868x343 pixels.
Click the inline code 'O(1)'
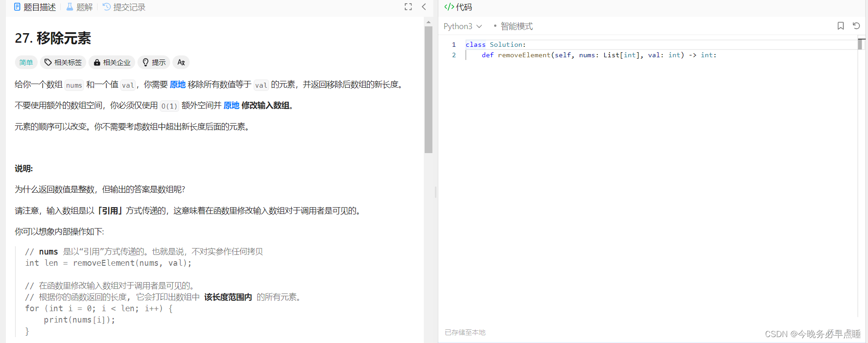point(169,106)
